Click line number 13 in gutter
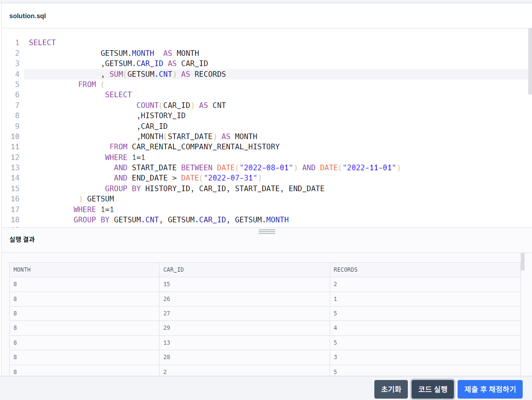 15,167
